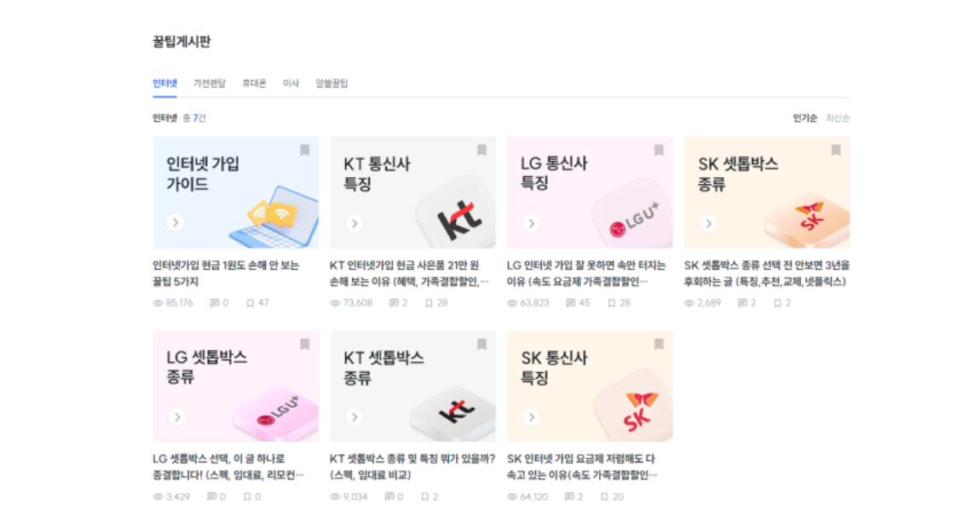
Task: Click comment icon under LG 인터넷 가입 article
Action: 570,303
